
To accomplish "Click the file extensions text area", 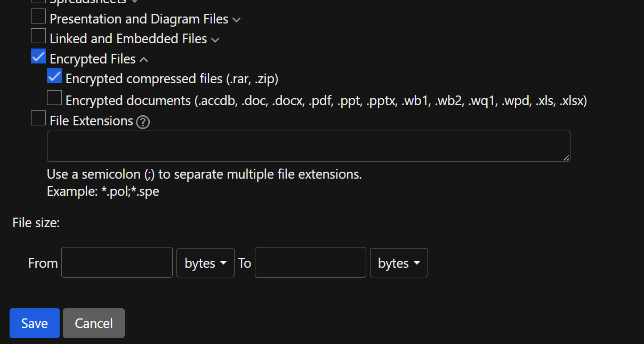I will pos(309,146).
